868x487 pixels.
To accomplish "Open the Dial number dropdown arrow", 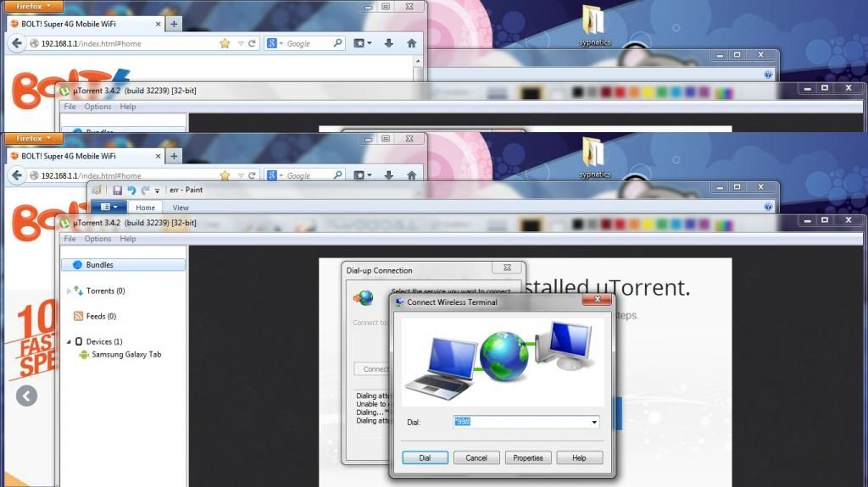I will [x=594, y=422].
